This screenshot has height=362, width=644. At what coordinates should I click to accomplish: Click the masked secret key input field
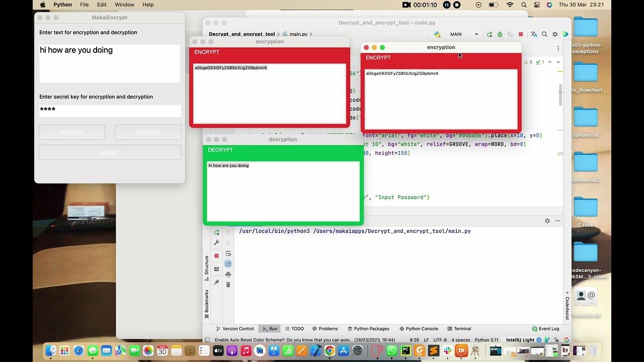pos(110,111)
